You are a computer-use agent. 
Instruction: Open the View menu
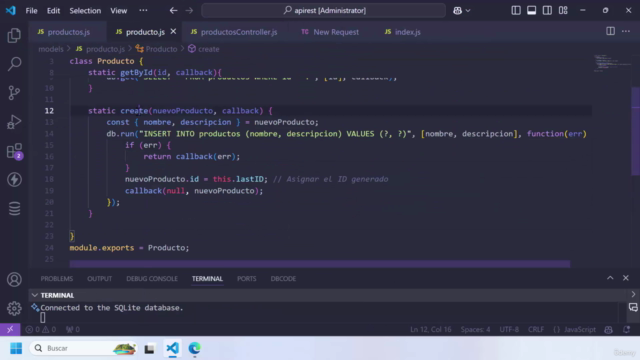(119, 11)
